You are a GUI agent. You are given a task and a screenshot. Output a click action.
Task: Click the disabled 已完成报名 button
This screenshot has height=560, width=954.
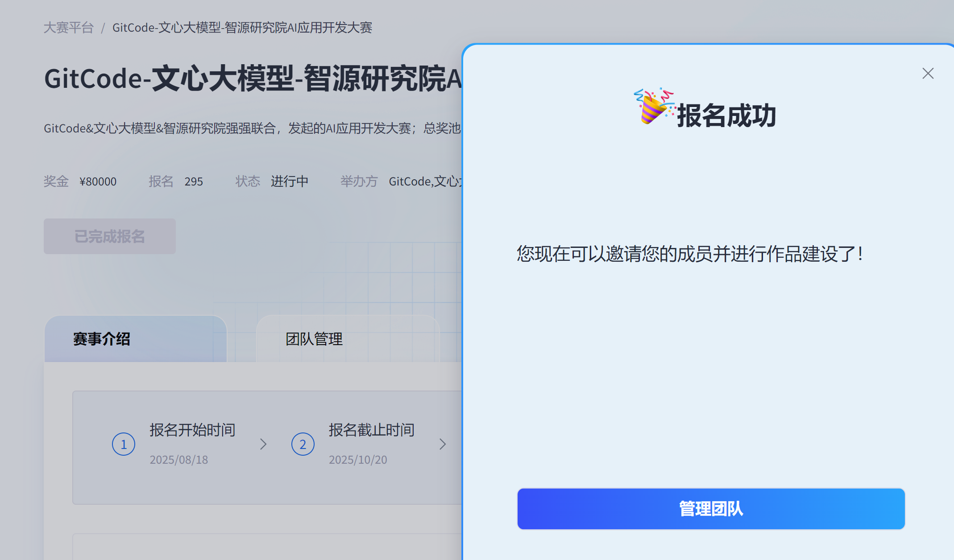coord(110,236)
